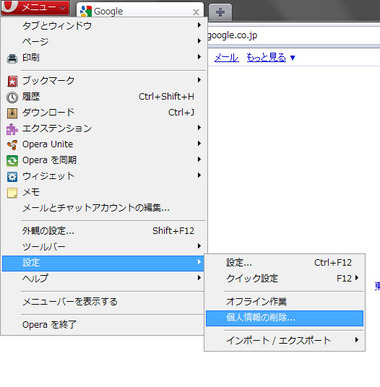
Task: Open インポート / エクスポート entry
Action: (285, 340)
